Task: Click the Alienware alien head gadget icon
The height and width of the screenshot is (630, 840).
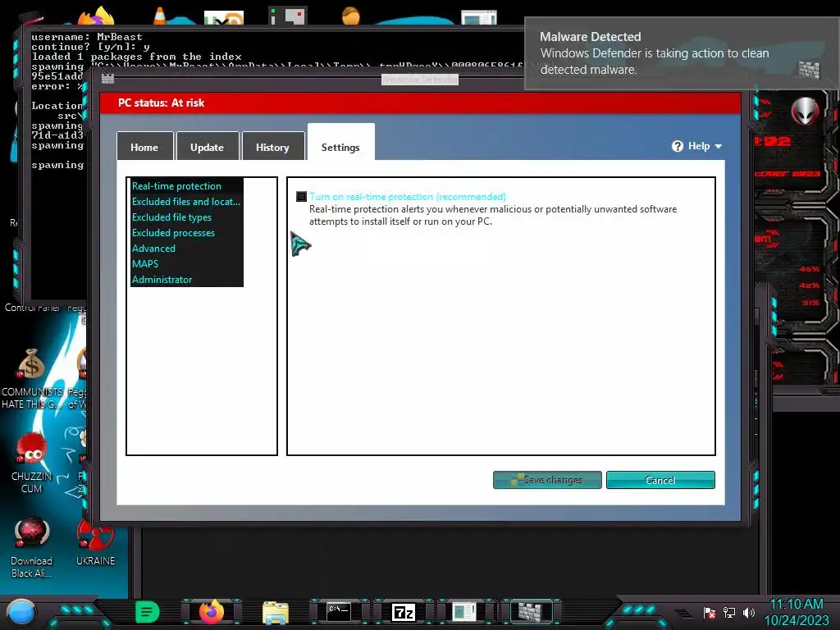Action: click(805, 111)
